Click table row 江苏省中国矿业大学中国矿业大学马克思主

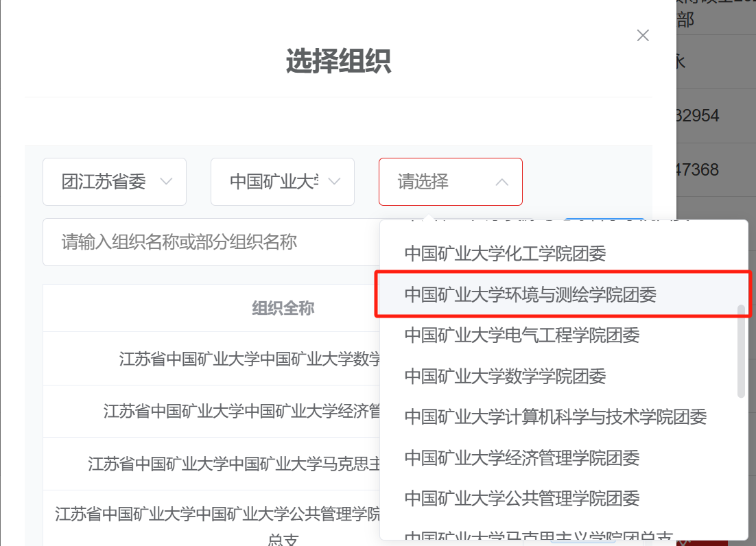tap(212, 464)
